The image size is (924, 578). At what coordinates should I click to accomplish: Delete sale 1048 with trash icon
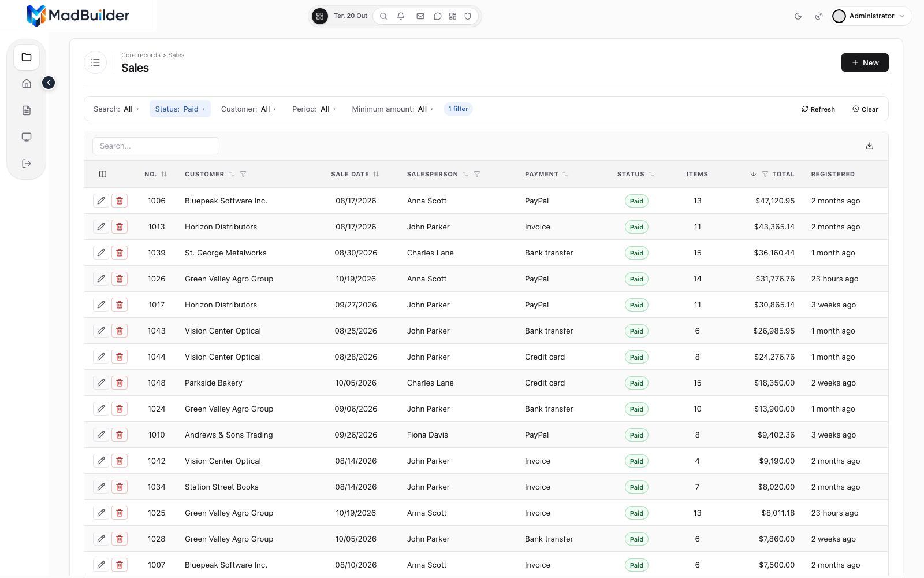coord(120,383)
